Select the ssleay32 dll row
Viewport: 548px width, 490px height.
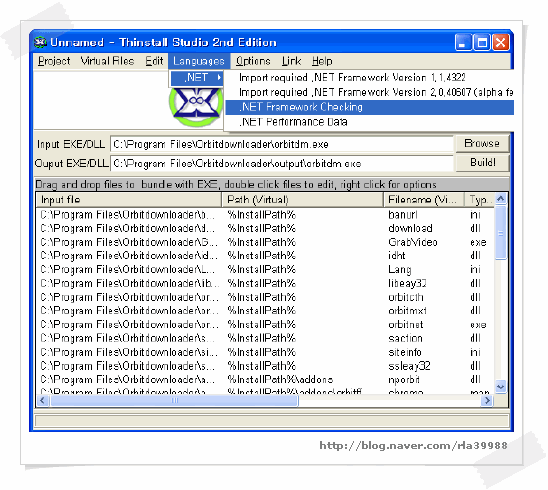[265, 366]
